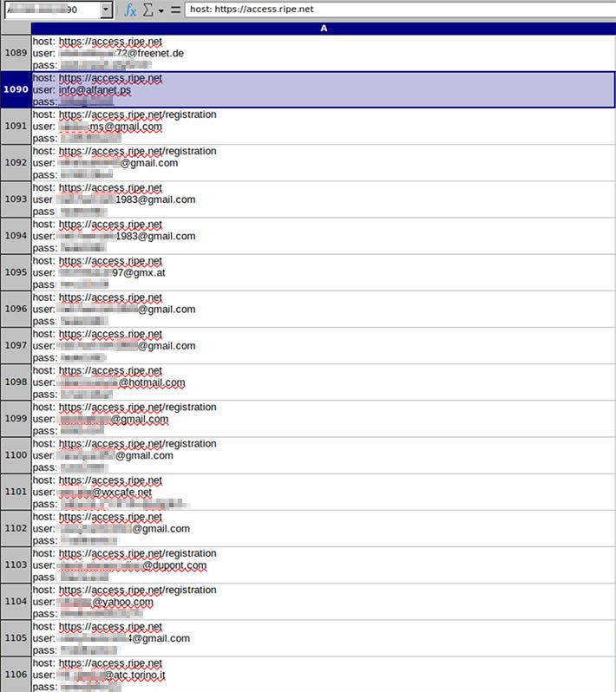Click cell A1096 content
Viewport: 616px width, 692px height.
324,310
